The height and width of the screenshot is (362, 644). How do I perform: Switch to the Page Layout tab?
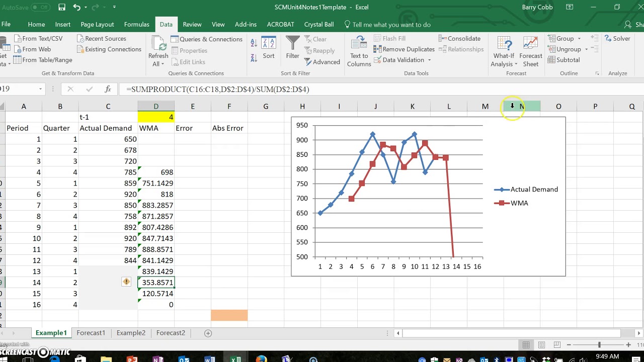(97, 24)
